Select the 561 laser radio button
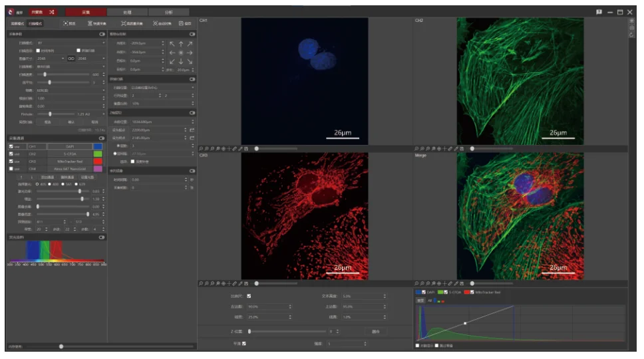This screenshot has width=644, height=359. [x=63, y=184]
